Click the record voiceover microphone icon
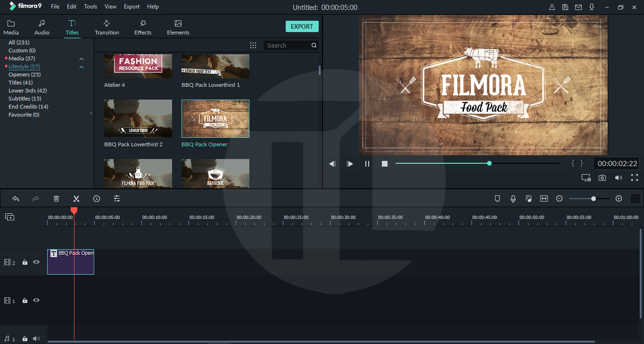644x344 pixels. coord(513,199)
